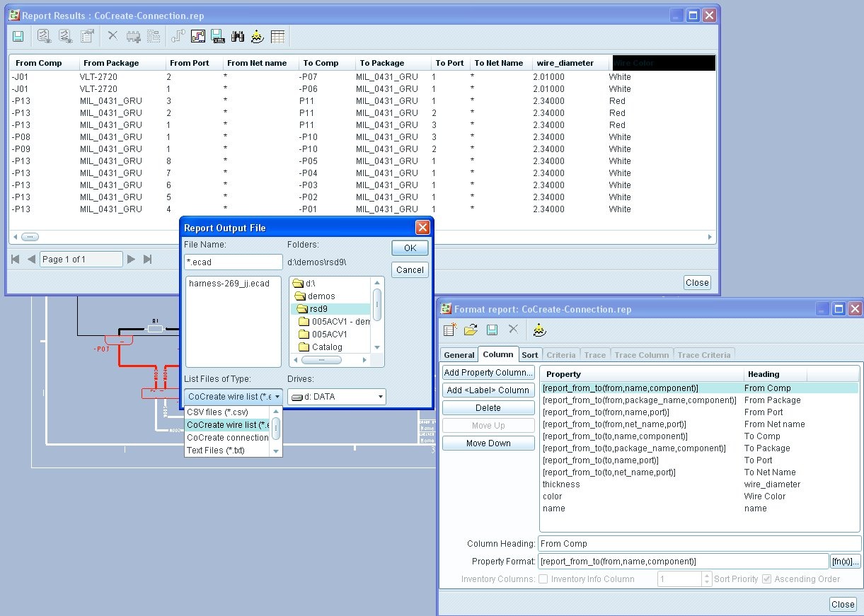This screenshot has width=864, height=616.
Task: Save the report results to file
Action: [x=18, y=35]
